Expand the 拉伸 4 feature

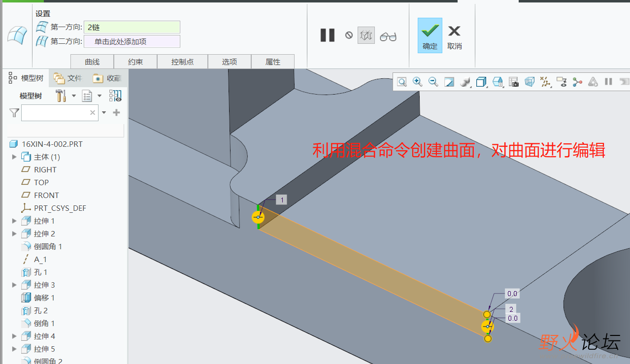point(14,336)
